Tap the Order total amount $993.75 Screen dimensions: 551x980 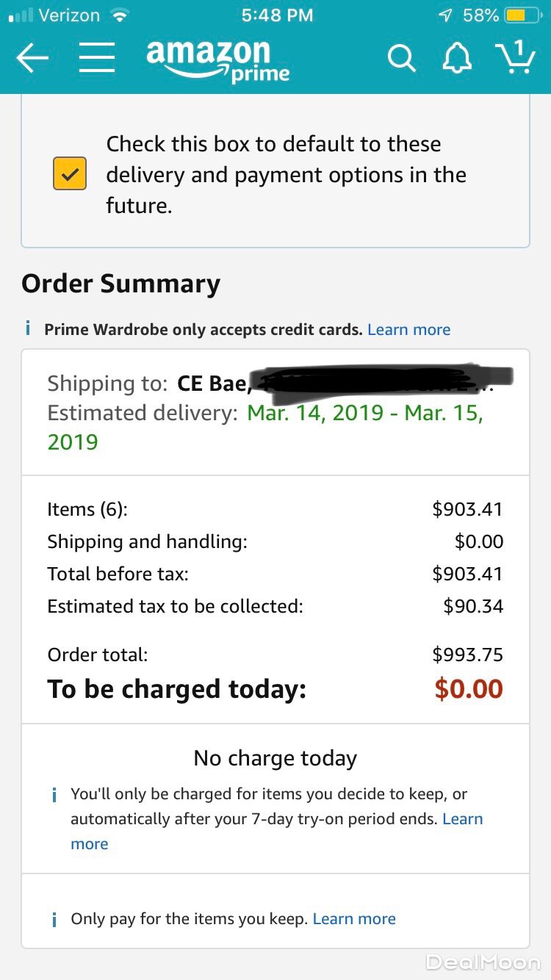click(x=467, y=655)
